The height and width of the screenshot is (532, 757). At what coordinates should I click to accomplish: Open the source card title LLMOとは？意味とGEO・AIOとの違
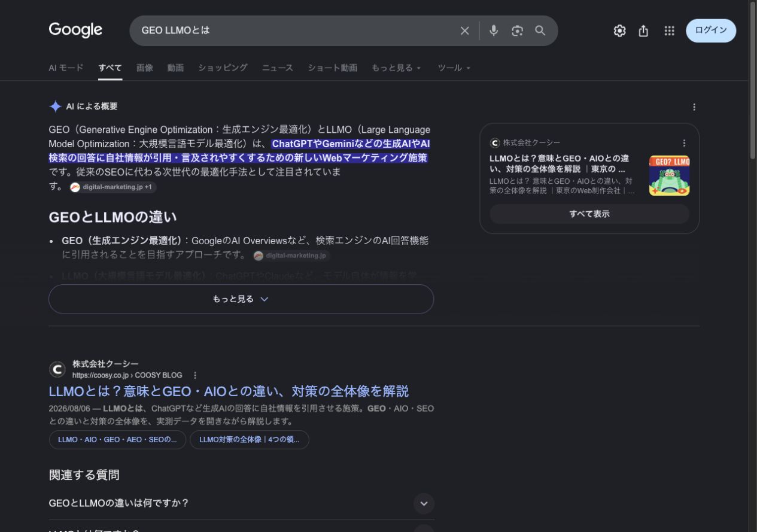point(559,163)
